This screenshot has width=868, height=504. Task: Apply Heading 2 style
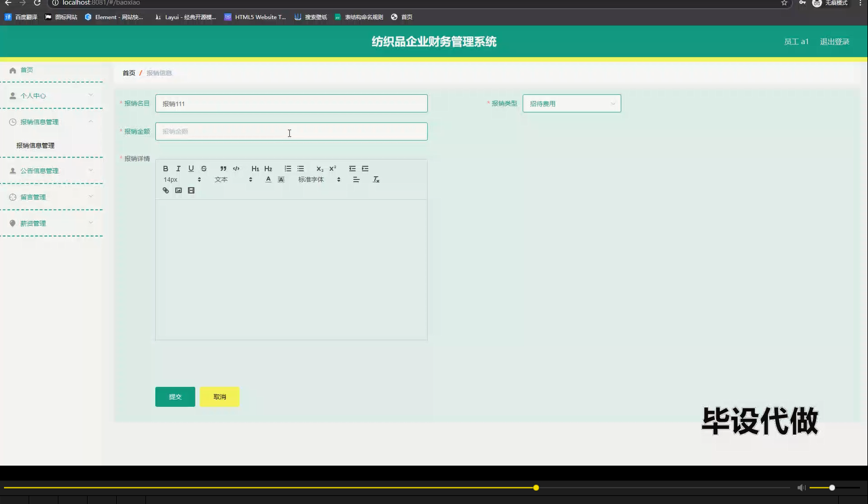coord(268,168)
